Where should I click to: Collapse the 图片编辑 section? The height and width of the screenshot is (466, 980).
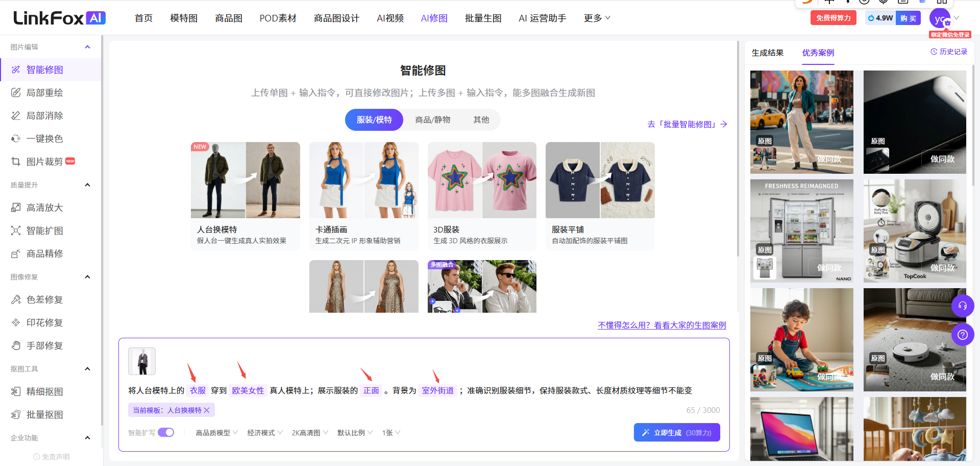coord(87,47)
